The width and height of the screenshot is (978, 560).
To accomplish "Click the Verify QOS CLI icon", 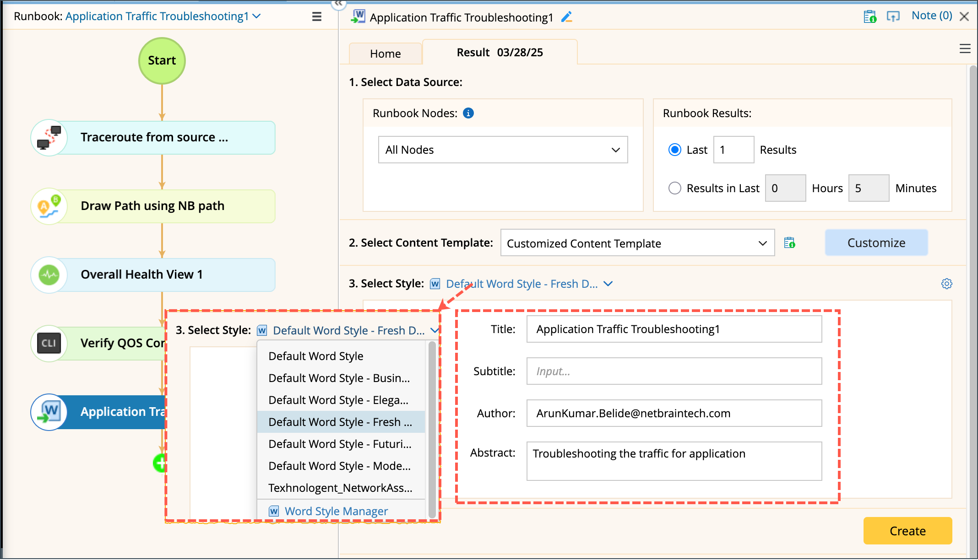I will [49, 343].
